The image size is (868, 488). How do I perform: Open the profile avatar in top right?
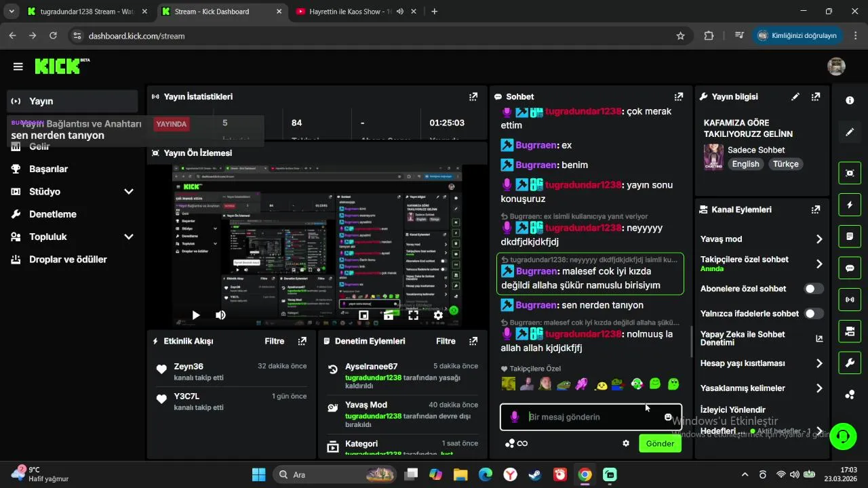tap(836, 66)
